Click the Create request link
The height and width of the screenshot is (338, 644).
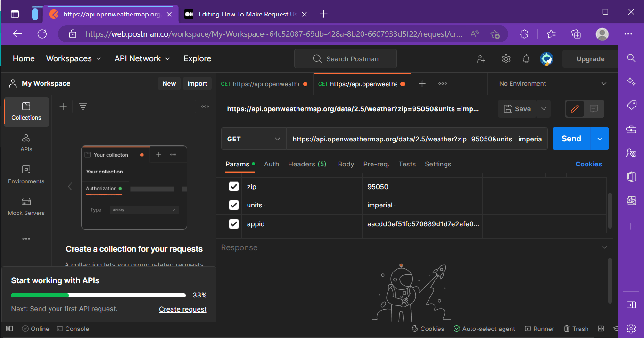[x=183, y=309]
